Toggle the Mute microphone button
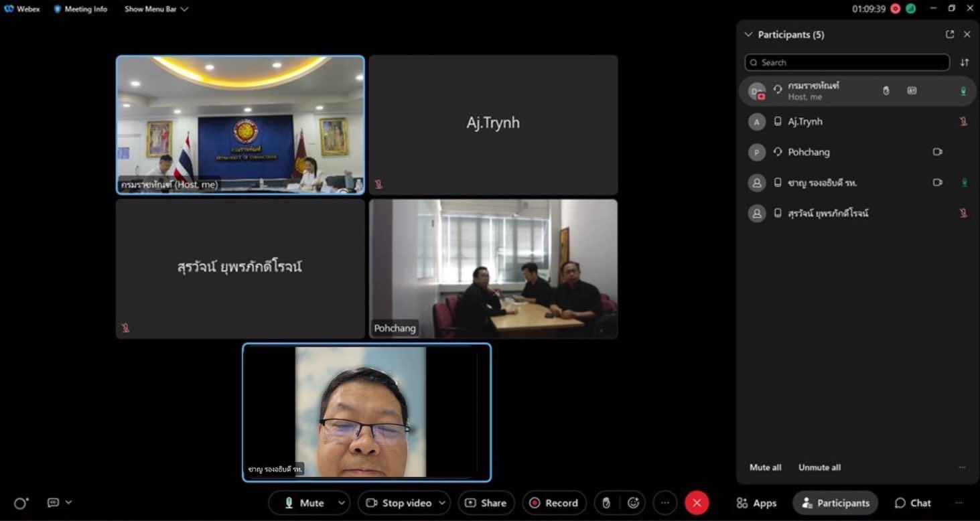 (x=304, y=503)
